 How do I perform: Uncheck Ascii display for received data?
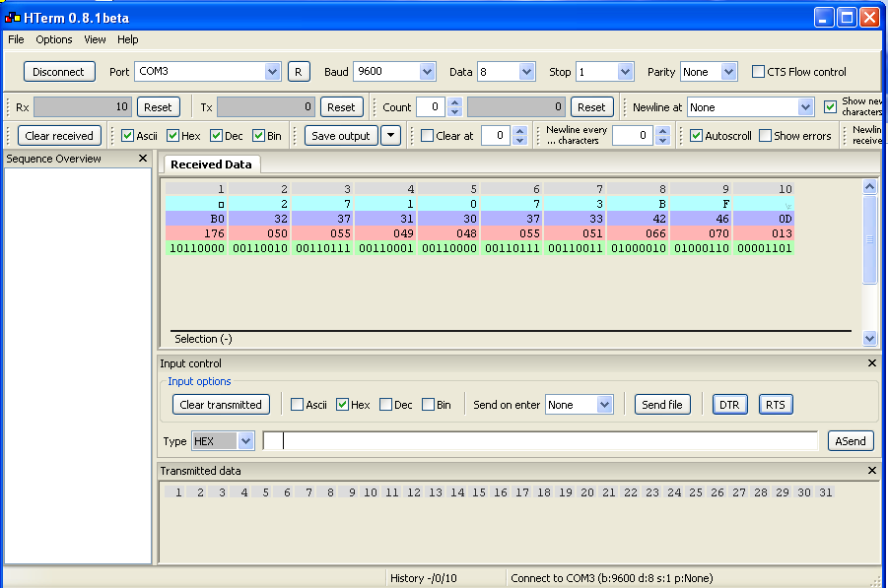127,136
